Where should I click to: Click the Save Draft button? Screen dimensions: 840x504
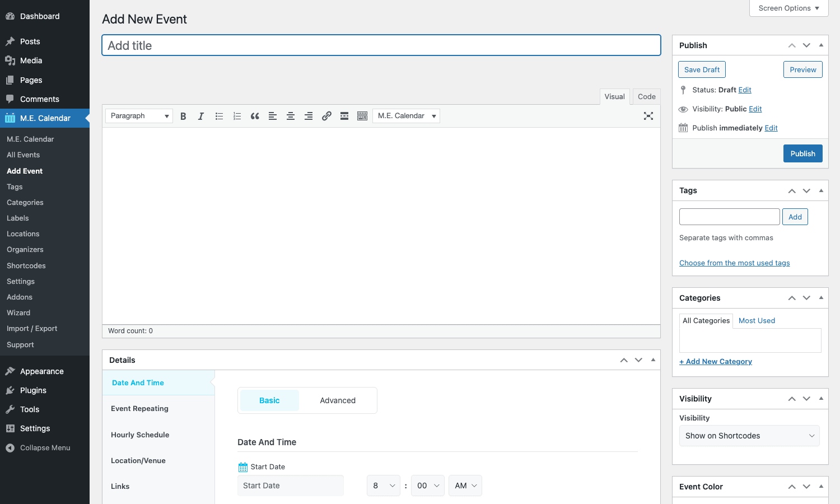tap(702, 69)
